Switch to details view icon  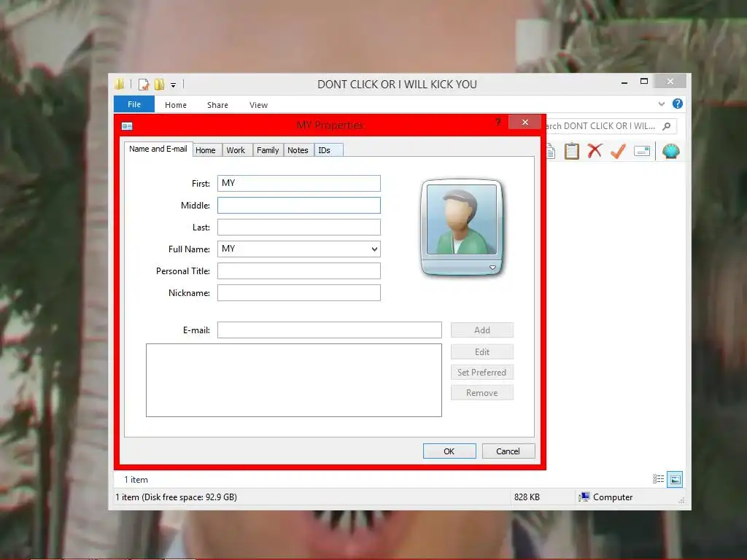659,479
